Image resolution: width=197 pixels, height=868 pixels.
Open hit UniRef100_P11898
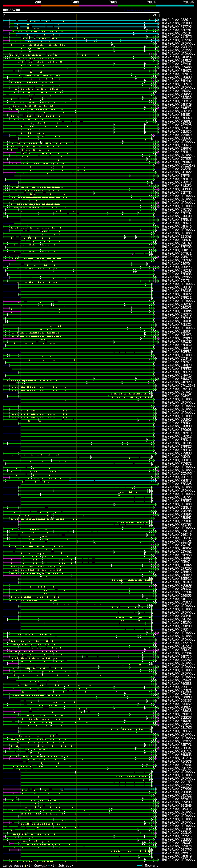(177, 23)
